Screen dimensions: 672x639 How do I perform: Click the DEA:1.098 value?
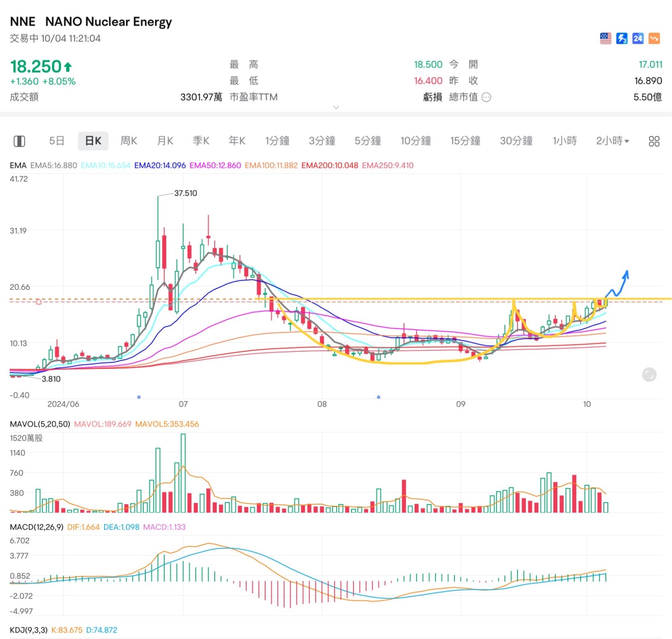[x=121, y=527]
